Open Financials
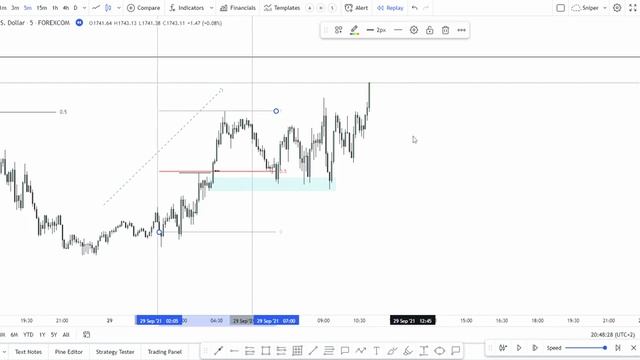Image resolution: width=640 pixels, height=360 pixels. point(238,8)
